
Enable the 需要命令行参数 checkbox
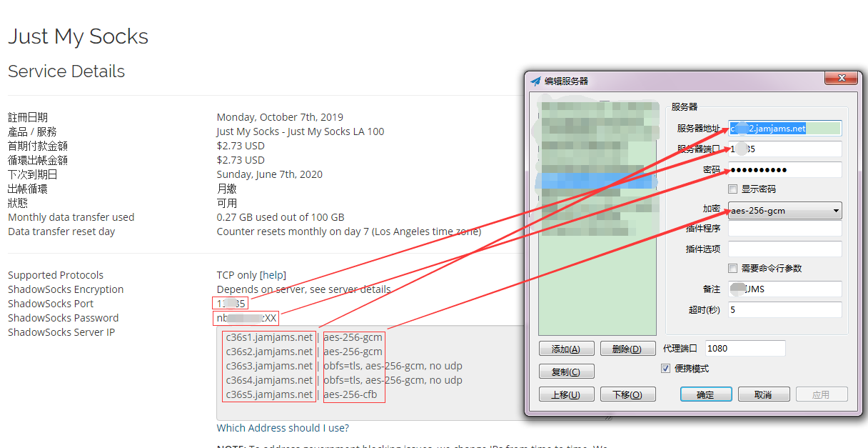pos(732,269)
